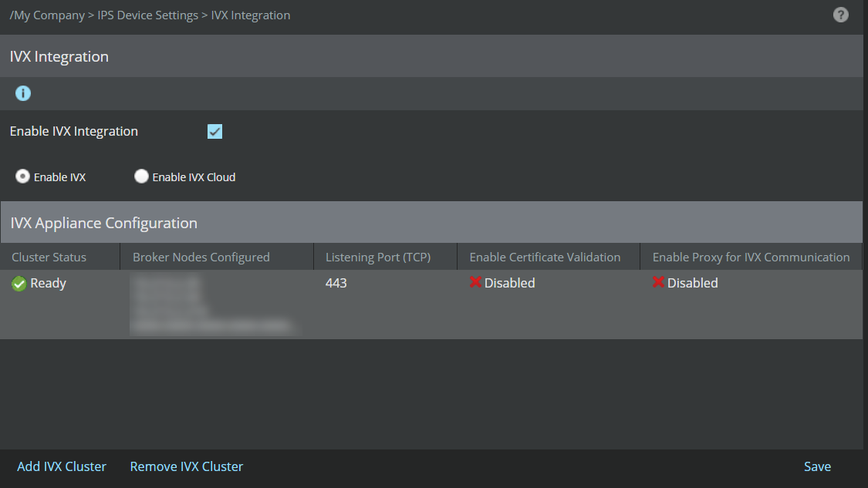Uncheck the Enable IVX Integration checkbox
Screen dimensions: 868x488
pos(214,132)
